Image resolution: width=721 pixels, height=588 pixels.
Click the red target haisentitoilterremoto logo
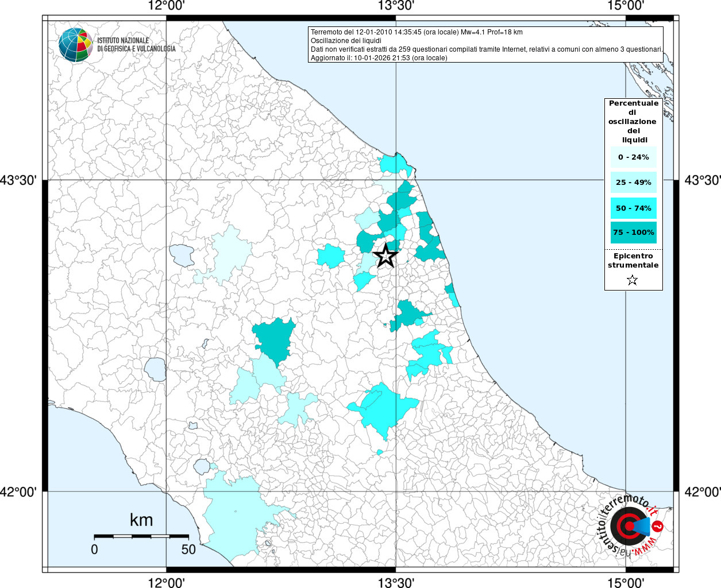click(x=628, y=526)
